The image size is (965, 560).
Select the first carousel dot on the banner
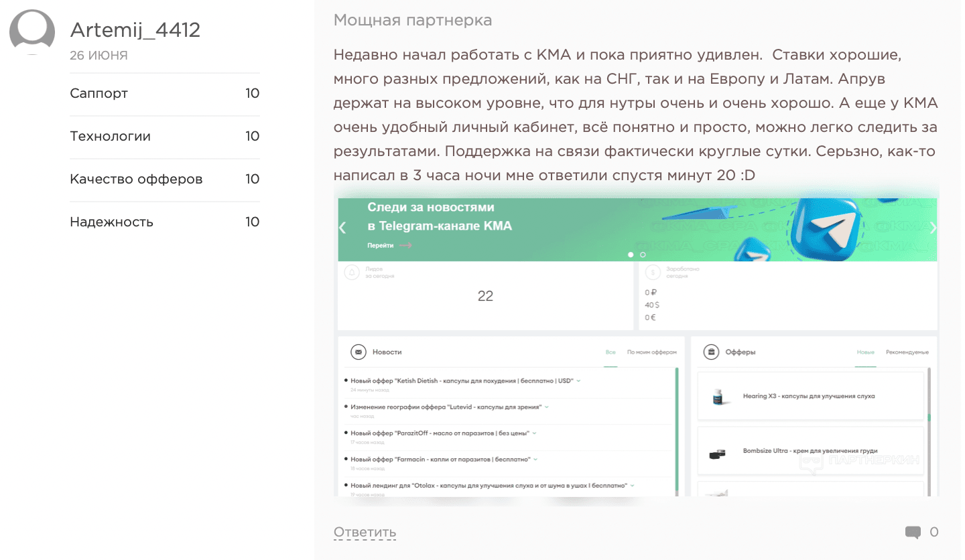point(631,255)
